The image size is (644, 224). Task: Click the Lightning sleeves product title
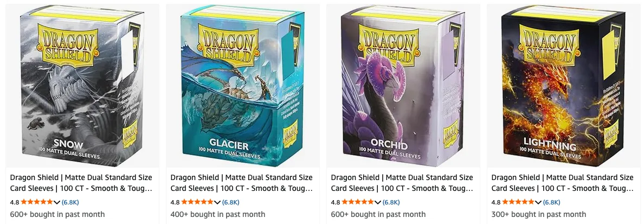coord(563,183)
